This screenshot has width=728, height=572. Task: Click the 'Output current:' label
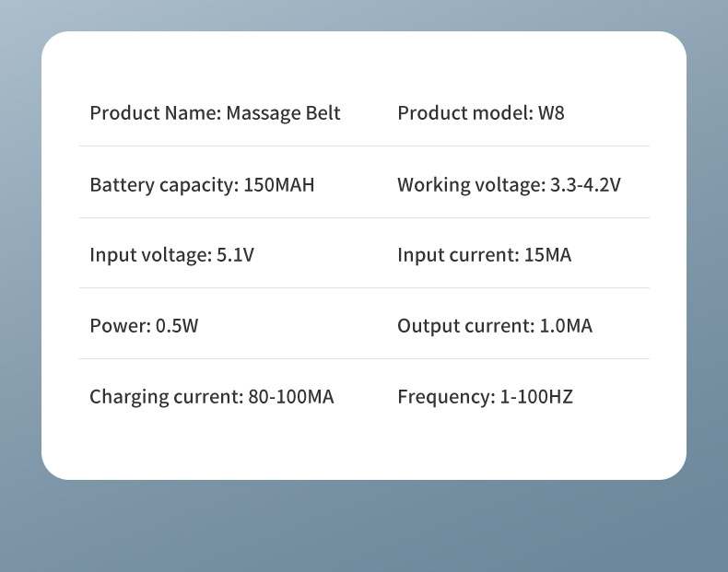coord(465,326)
